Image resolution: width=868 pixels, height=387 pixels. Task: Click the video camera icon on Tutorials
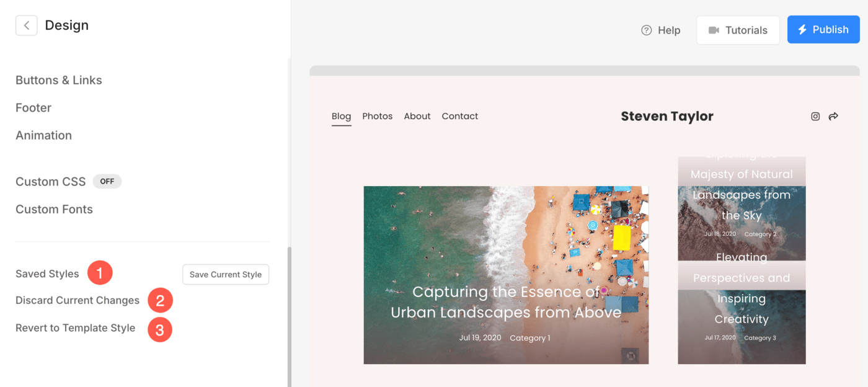pos(714,30)
